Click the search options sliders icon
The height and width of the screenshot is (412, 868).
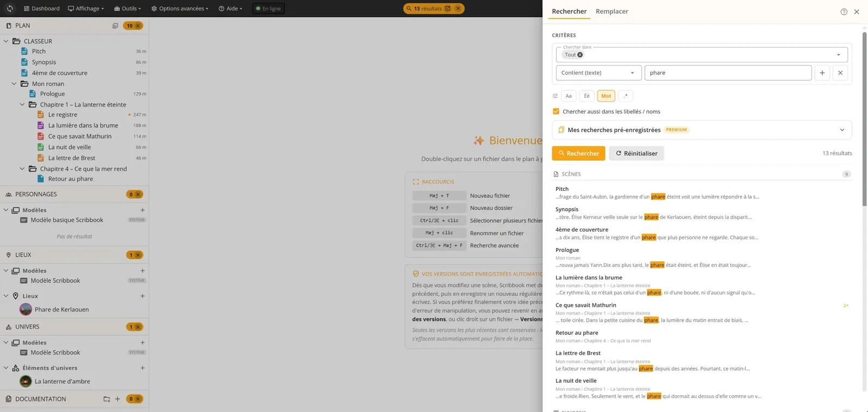tap(555, 96)
